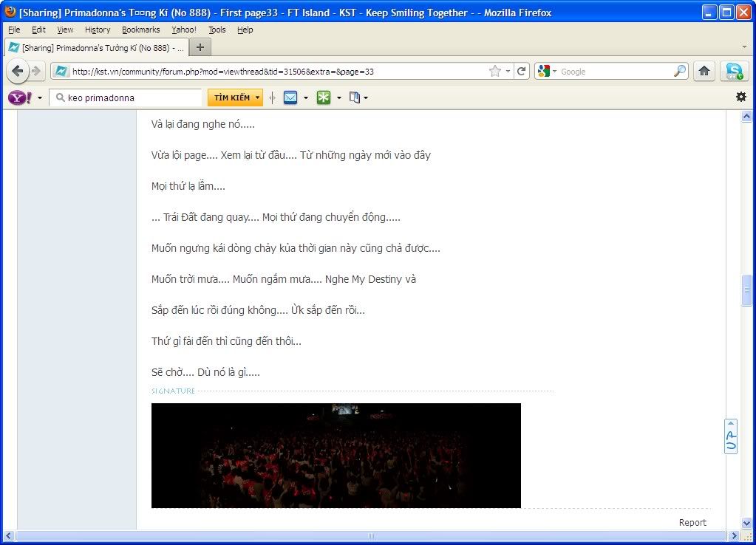Open the History menu
Viewport: 756px width, 545px height.
(x=98, y=30)
